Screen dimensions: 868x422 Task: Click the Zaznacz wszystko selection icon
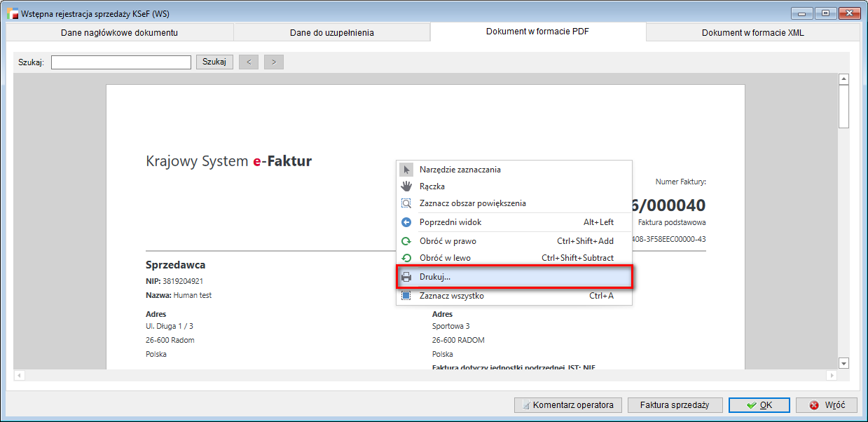(x=406, y=296)
